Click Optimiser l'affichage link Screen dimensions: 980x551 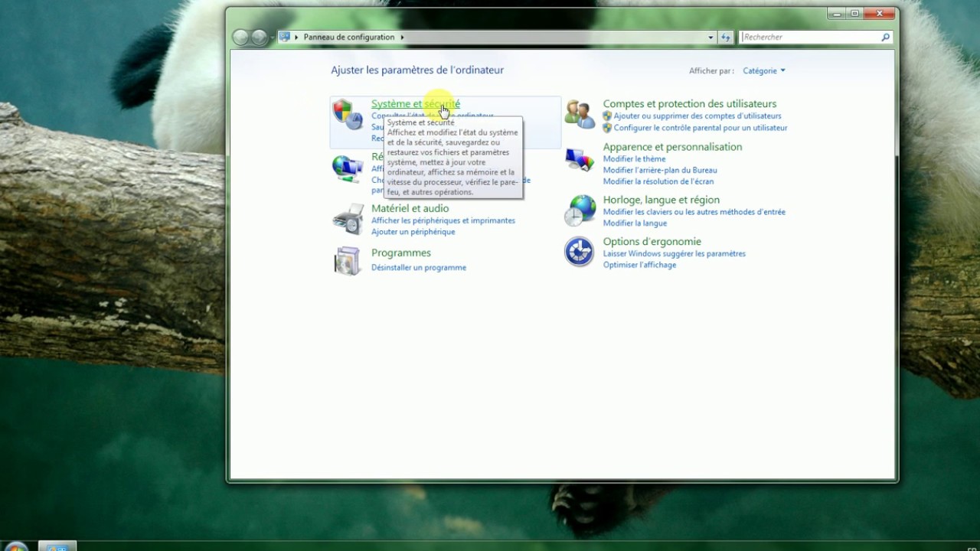639,265
